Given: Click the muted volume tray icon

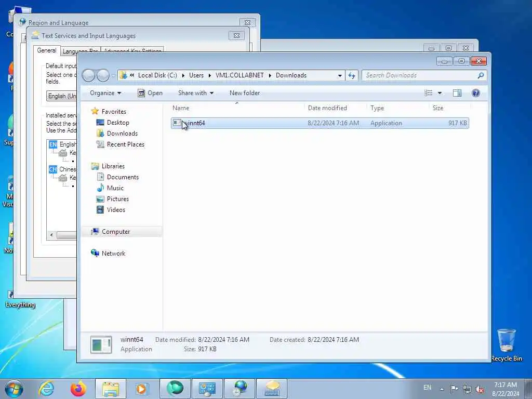Looking at the screenshot, I should [480, 389].
